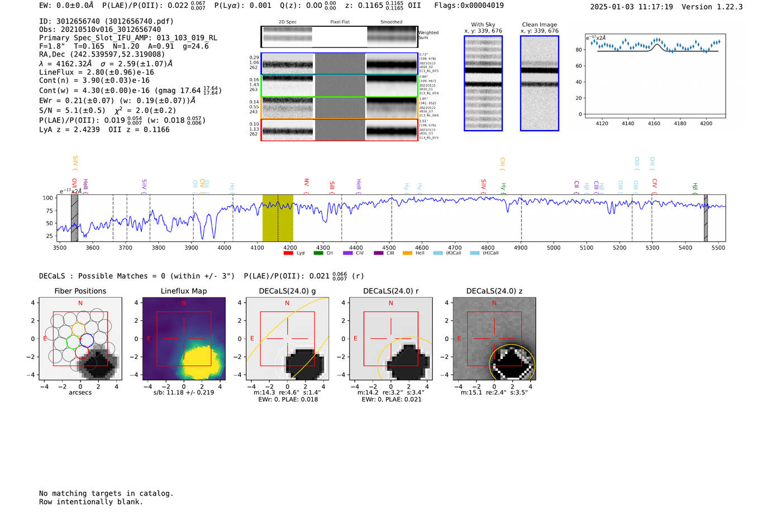Click the hatched gray band near 3550

74,218
